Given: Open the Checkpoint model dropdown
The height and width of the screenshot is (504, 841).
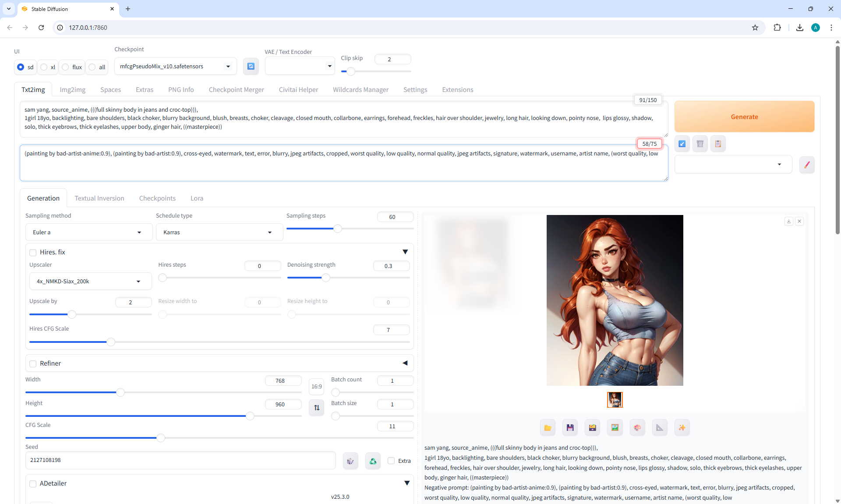Looking at the screenshot, I should point(175,66).
